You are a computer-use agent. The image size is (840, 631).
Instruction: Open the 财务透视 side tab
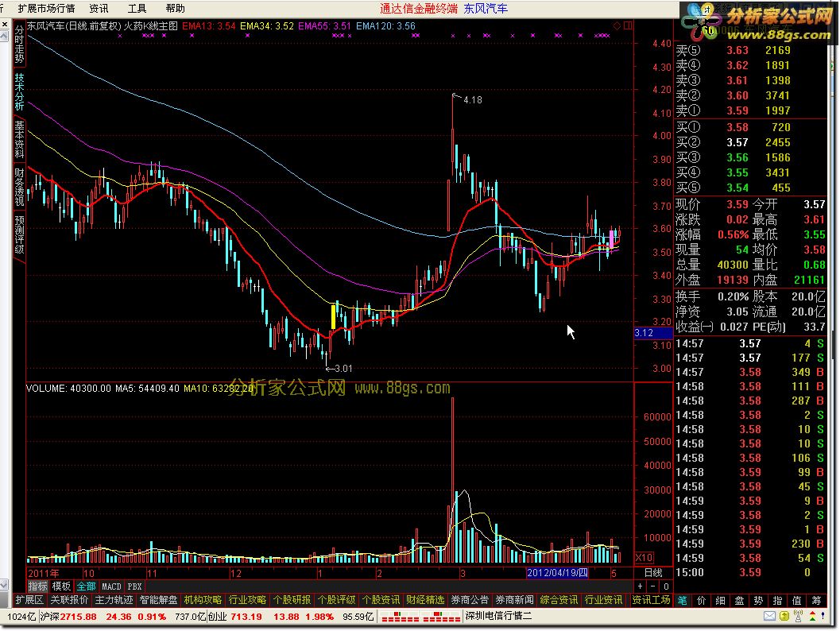19,187
